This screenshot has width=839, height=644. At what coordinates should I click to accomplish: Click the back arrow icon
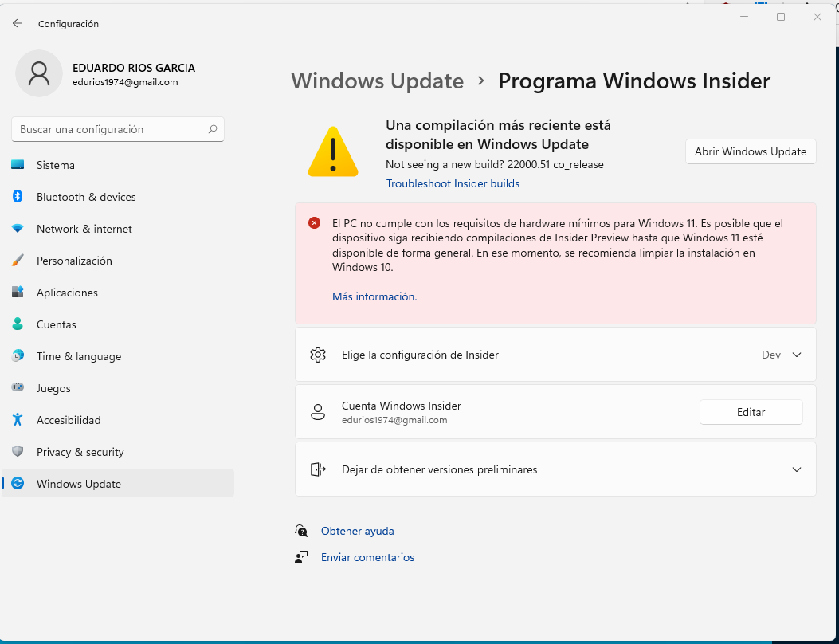click(18, 24)
